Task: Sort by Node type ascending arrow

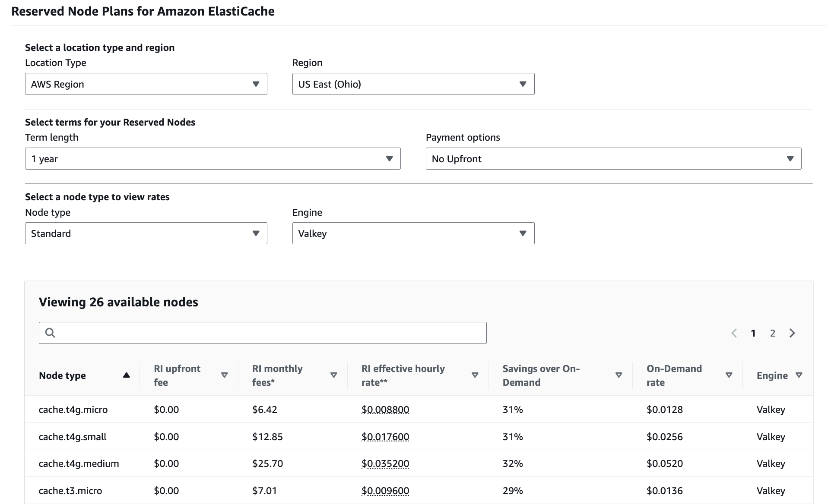Action: (126, 375)
